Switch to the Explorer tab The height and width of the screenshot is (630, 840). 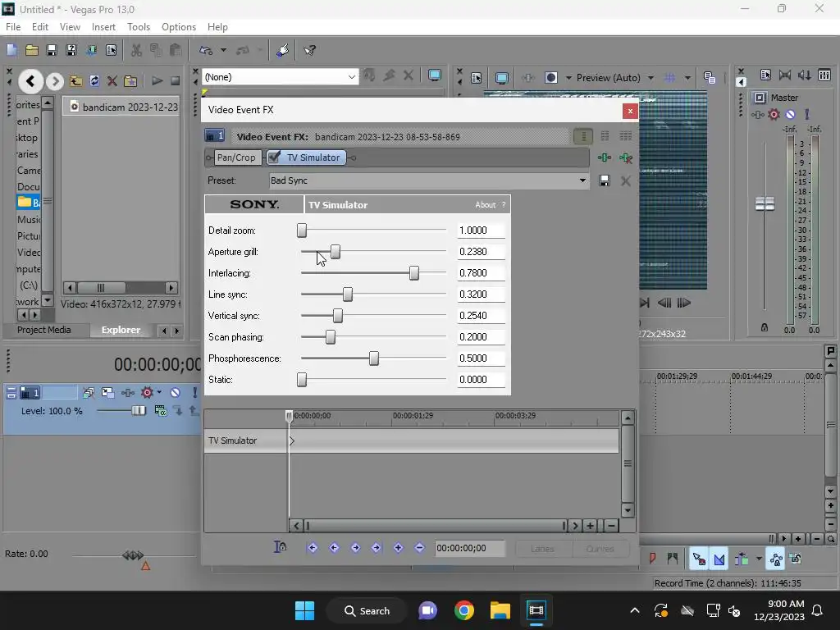click(x=121, y=330)
